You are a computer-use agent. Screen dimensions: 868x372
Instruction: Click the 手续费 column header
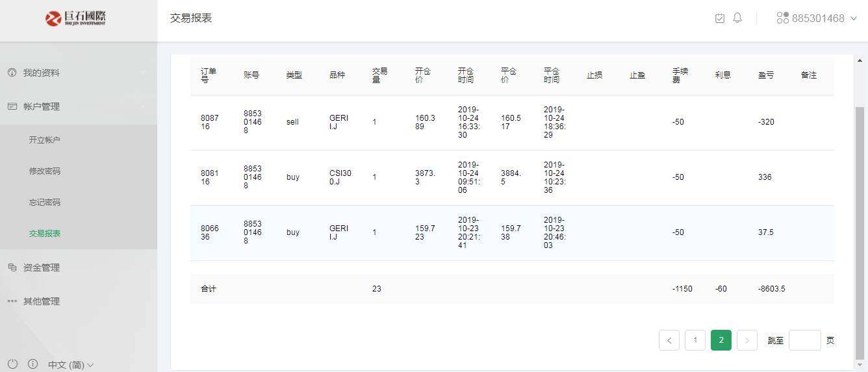(680, 75)
